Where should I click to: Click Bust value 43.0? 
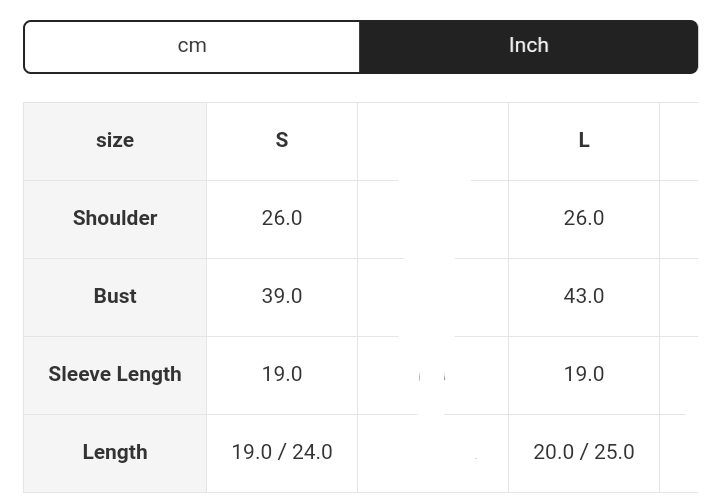pos(584,297)
